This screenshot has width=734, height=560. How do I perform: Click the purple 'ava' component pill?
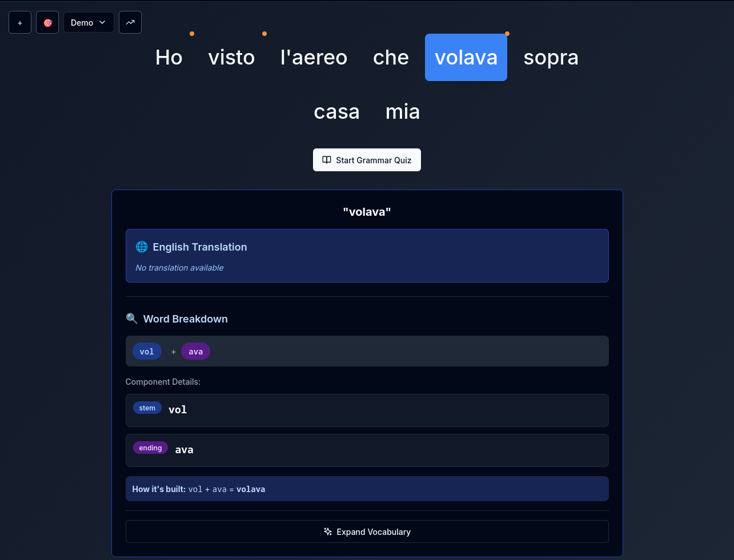click(195, 351)
